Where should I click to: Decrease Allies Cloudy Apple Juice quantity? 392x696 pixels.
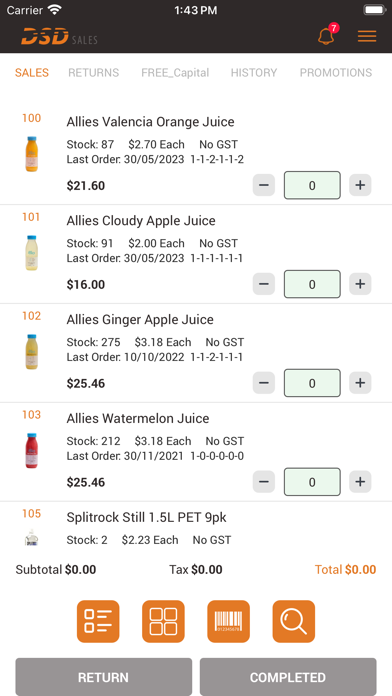point(264,284)
